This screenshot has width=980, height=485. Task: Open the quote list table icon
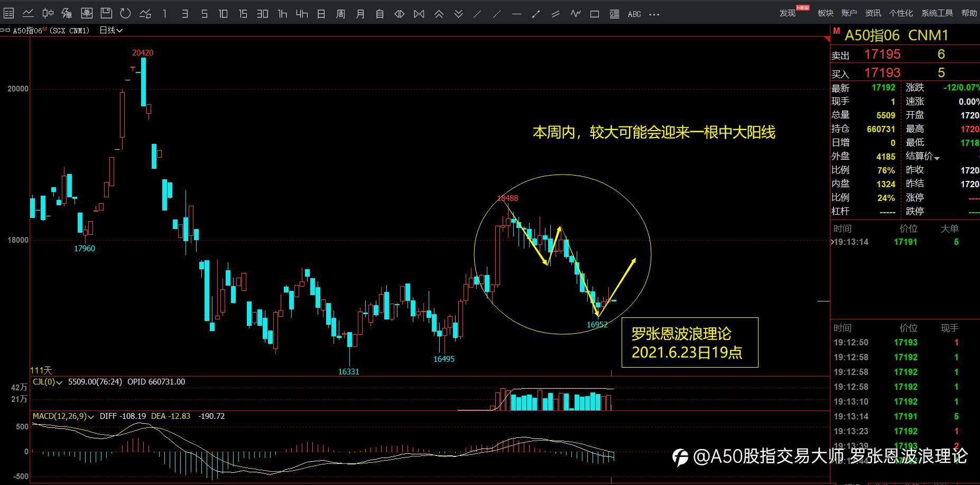click(x=8, y=14)
